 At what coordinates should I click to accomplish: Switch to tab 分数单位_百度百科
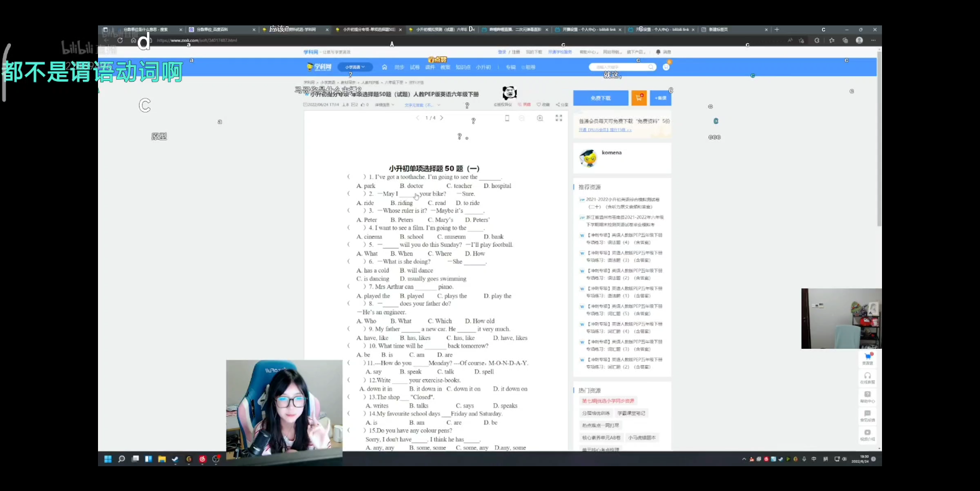[222, 30]
